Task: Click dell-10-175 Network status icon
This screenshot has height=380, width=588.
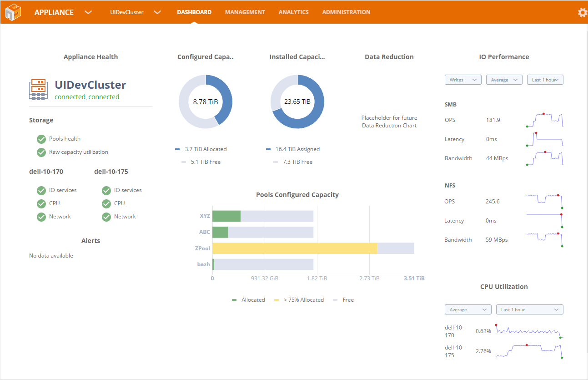Action: click(x=106, y=217)
